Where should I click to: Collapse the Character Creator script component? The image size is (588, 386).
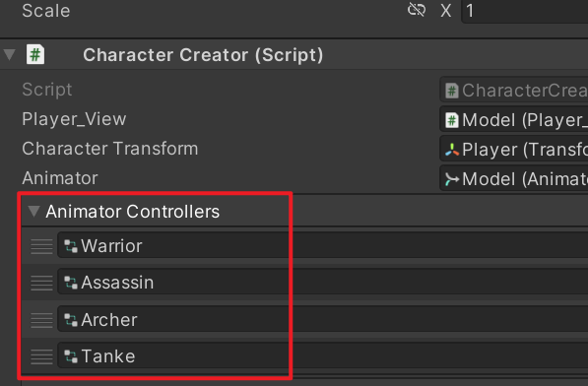(10, 55)
